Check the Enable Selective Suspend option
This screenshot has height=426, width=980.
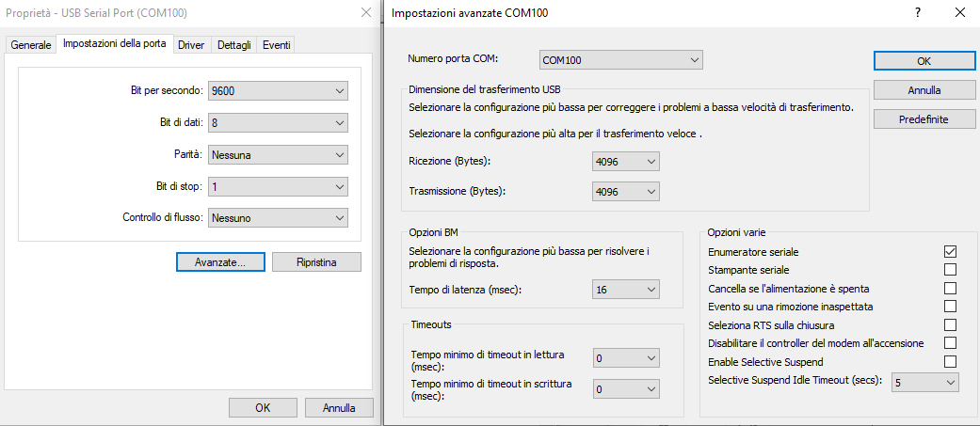950,361
